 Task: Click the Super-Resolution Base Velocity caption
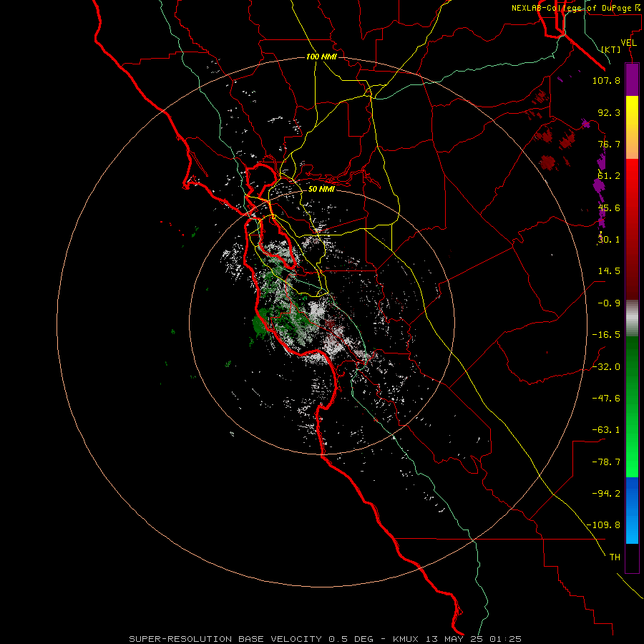coord(326,639)
